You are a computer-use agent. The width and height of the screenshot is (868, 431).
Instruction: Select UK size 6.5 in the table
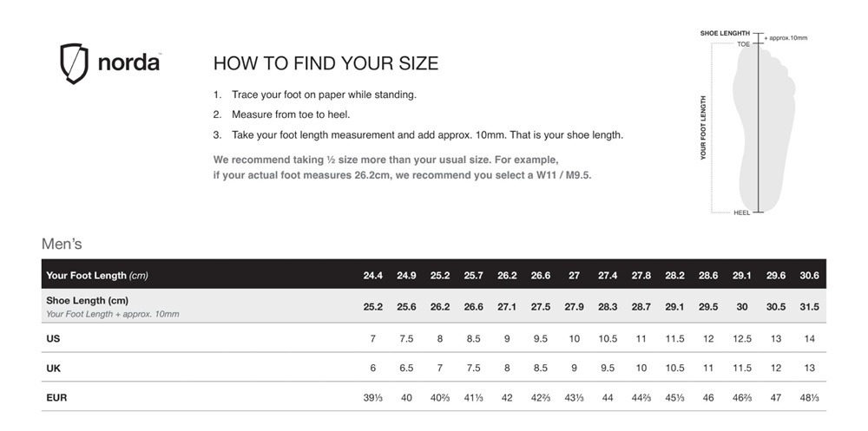coord(406,368)
